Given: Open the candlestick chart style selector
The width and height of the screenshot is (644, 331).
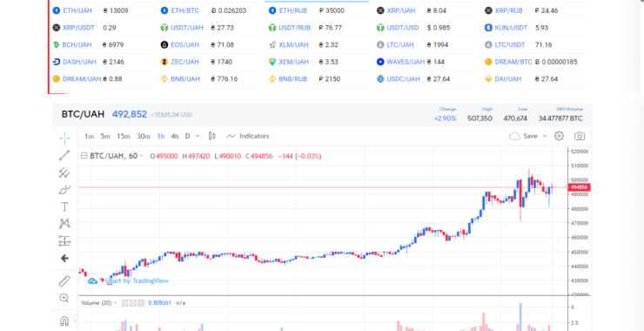Looking at the screenshot, I should coord(212,136).
